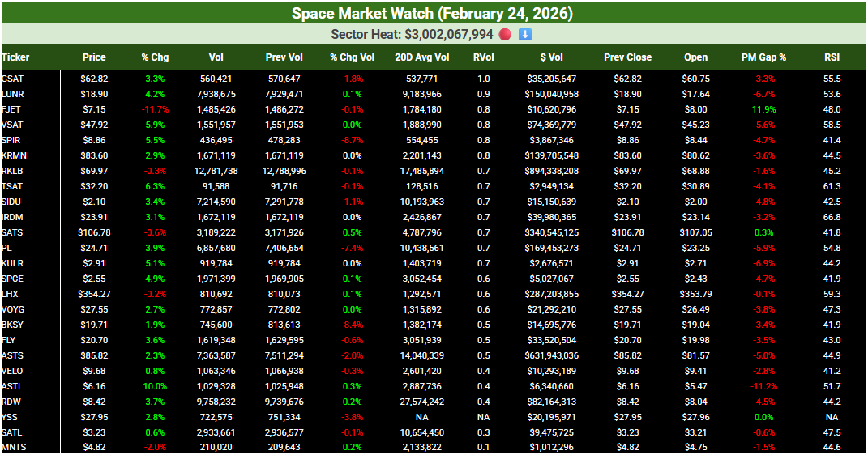Select the FLY ticker cell
Screen dimensions: 868x455
tap(8, 341)
